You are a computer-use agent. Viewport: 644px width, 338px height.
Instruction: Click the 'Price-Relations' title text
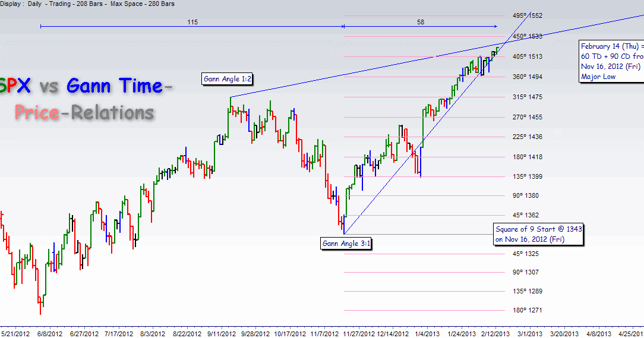[x=84, y=112]
